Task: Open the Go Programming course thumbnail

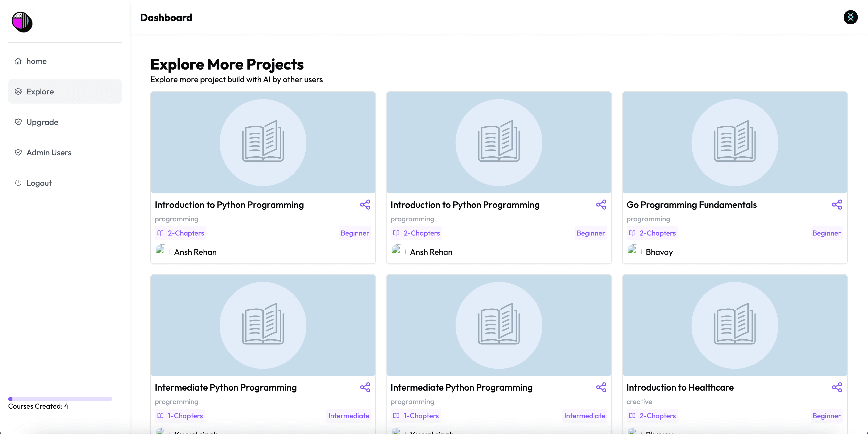Action: coord(735,143)
